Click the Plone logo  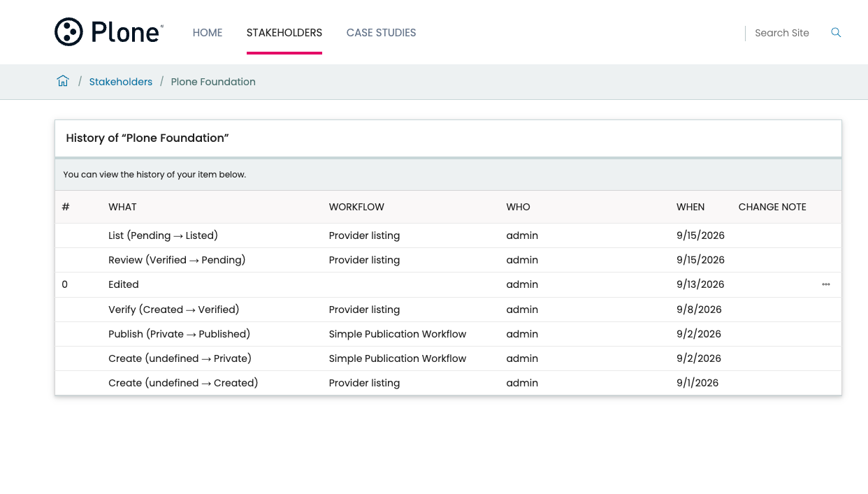point(109,32)
